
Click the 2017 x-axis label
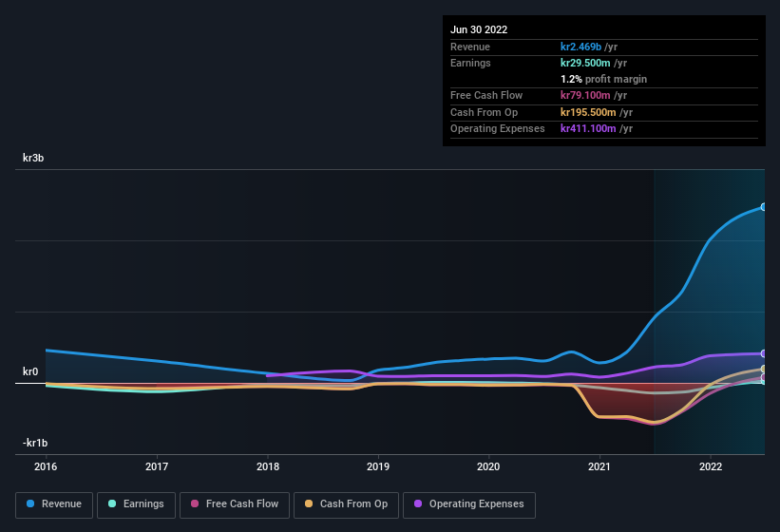point(157,466)
